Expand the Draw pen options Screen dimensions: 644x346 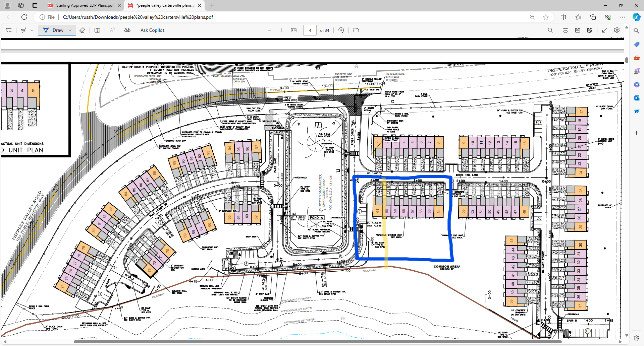pos(70,30)
